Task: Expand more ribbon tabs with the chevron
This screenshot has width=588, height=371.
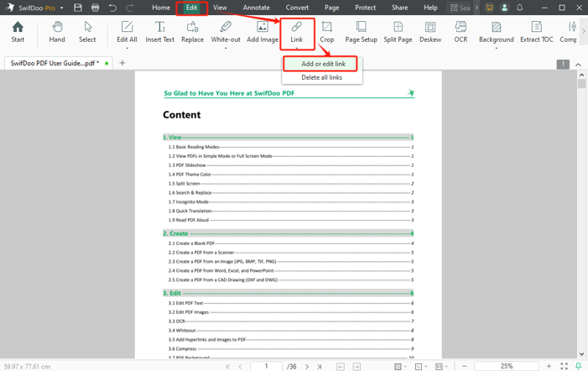Action: pyautogui.click(x=476, y=8)
